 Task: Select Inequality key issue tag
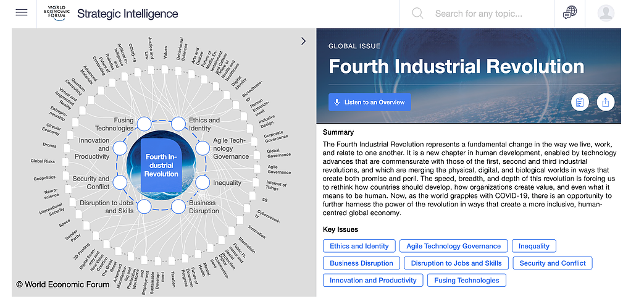coord(534,247)
